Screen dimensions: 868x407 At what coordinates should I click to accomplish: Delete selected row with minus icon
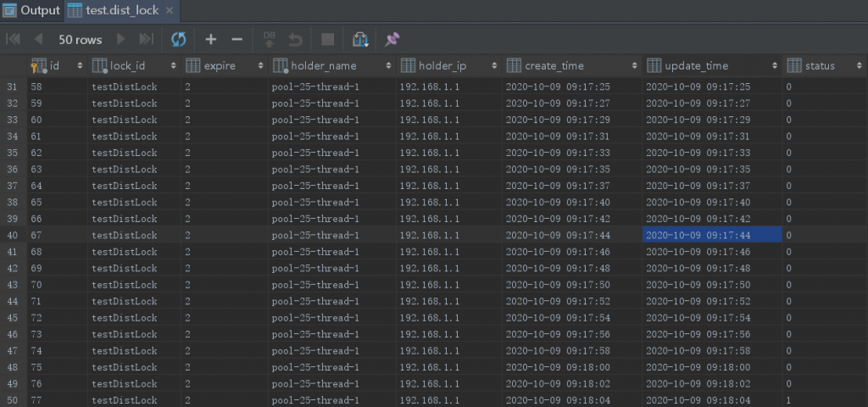237,39
